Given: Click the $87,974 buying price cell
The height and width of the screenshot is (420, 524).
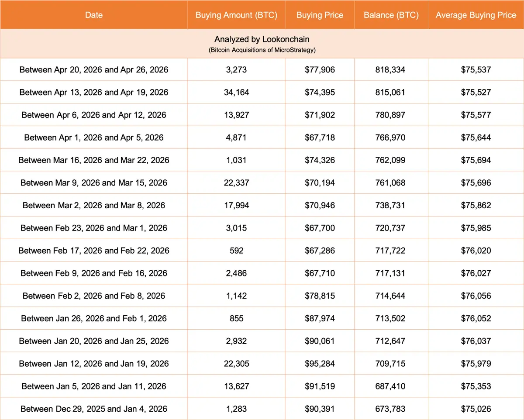Looking at the screenshot, I should pyautogui.click(x=320, y=318).
